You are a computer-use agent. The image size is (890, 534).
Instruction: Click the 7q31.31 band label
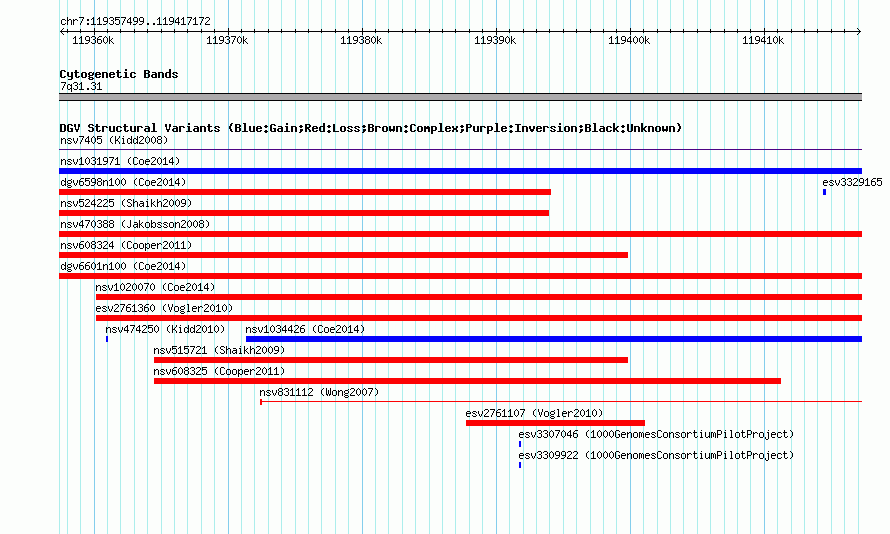coord(81,86)
